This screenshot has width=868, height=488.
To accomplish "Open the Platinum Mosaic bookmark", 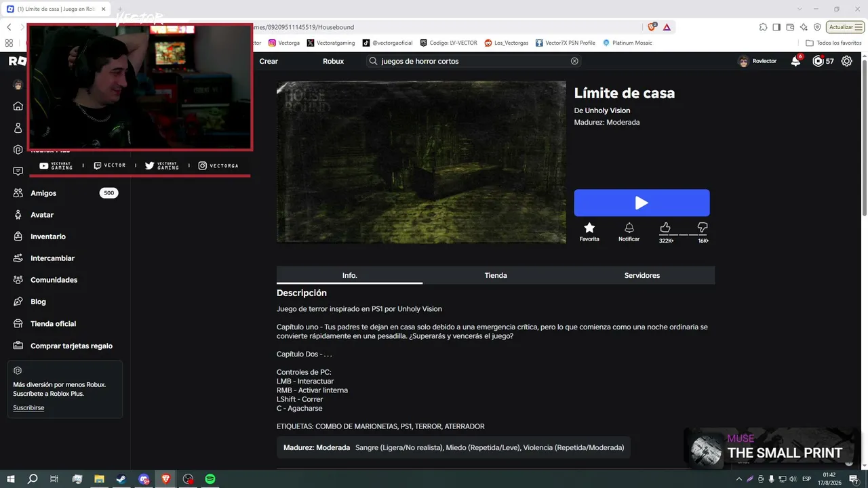I will [627, 43].
